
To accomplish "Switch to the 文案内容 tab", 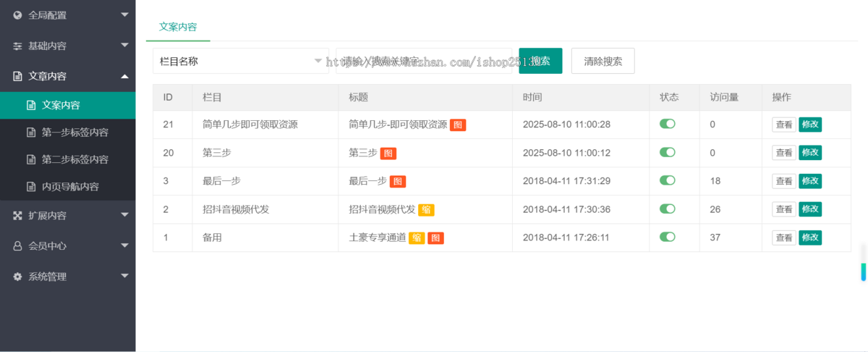I will [x=178, y=26].
